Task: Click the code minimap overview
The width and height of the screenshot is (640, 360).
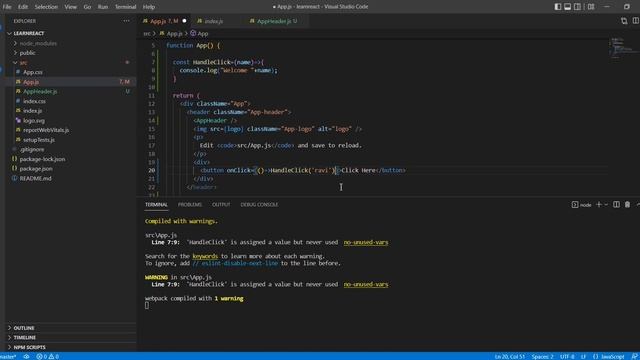Action: [x=623, y=48]
